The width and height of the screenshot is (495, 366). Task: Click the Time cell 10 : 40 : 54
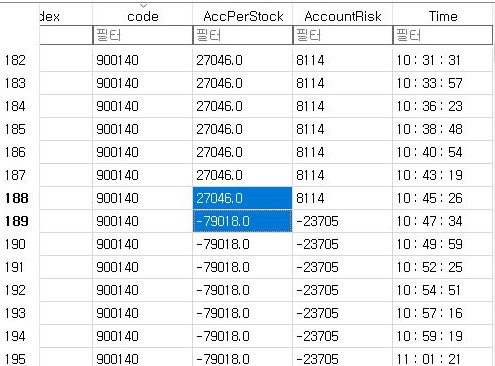coord(443,152)
